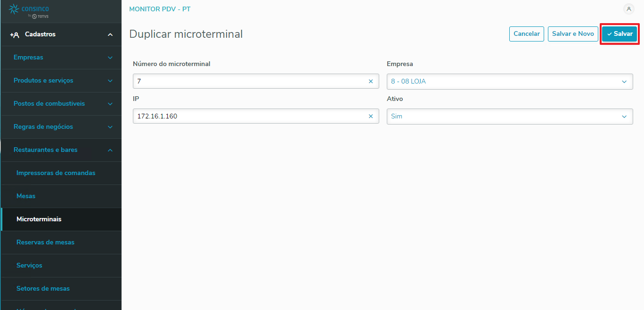Click the user profile icon
The width and height of the screenshot is (644, 310).
point(628,9)
